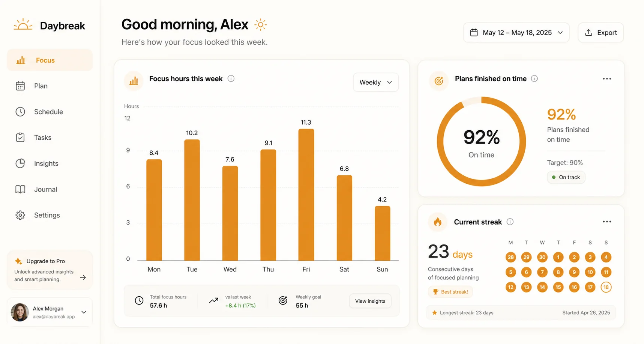Open three-dot menu on Current streak card

607,222
